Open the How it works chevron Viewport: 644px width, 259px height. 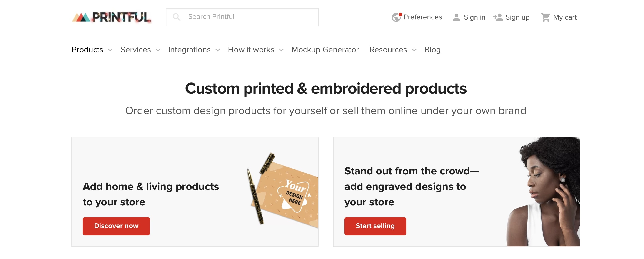pyautogui.click(x=281, y=50)
